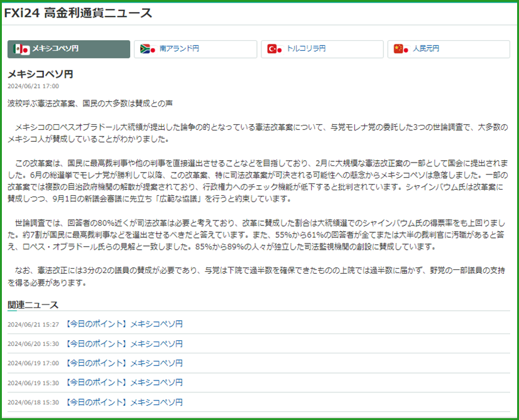Viewport: 519px width, 420px height.
Task: Click the date 2024/06/19 17:00
Action: click(33, 363)
